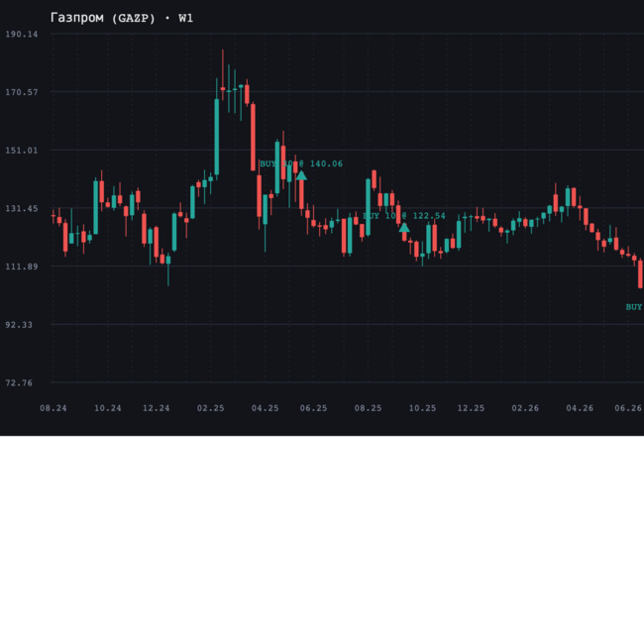Viewport: 644px width, 644px height.
Task: Click the 92.33 price axis label
Action: coord(19,325)
